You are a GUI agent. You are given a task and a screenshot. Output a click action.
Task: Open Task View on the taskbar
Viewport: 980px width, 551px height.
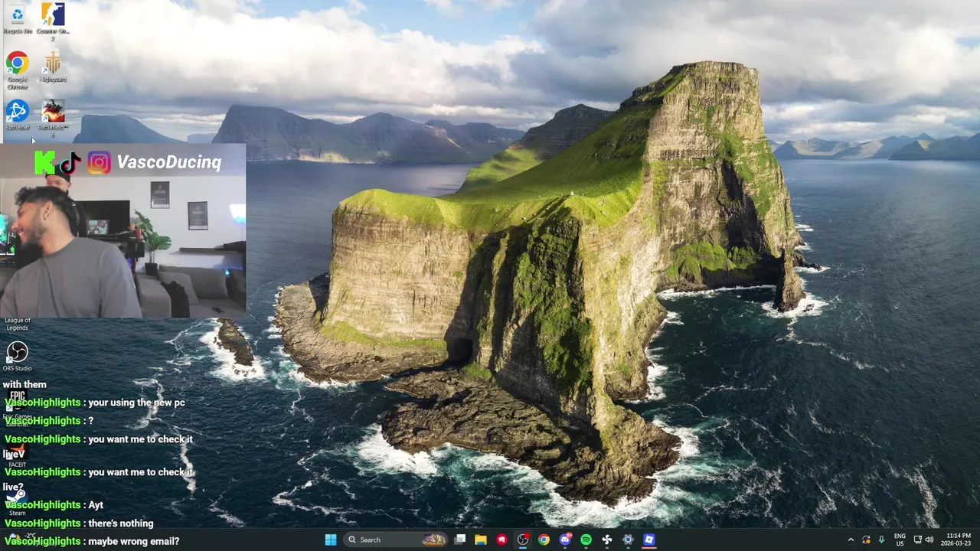[x=460, y=540]
